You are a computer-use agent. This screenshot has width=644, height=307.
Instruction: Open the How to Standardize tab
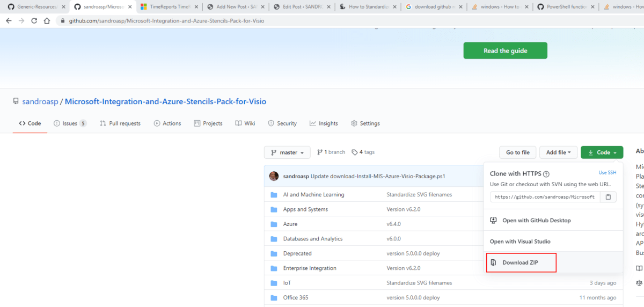pos(367,7)
